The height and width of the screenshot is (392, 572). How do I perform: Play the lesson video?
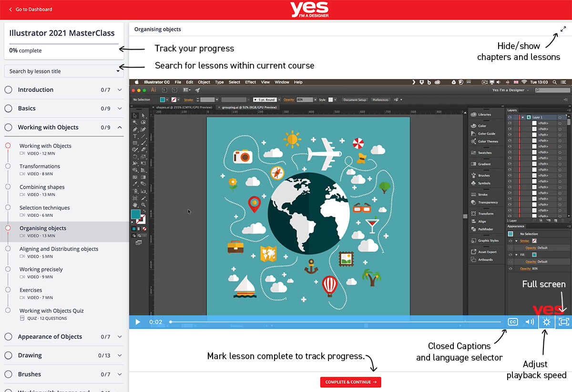(x=138, y=322)
